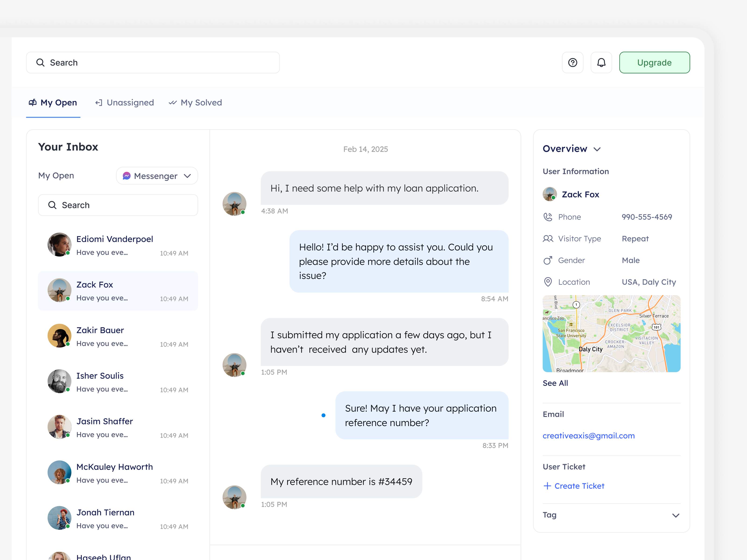Screen dimensions: 747x560
Task: Click the double checkmark icon beside My Solved
Action: [x=173, y=103]
